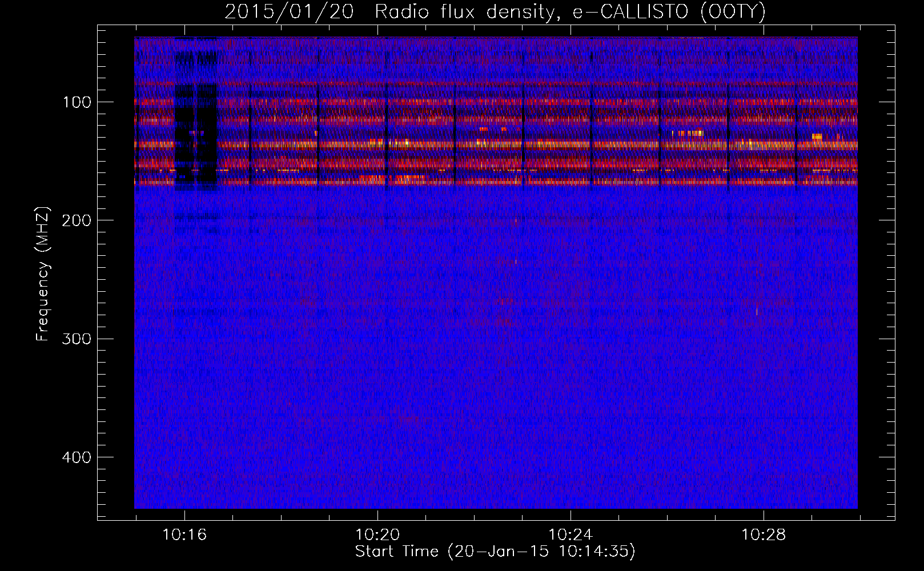This screenshot has width=924, height=571.
Task: Select the 400 frequency tick label
Action: click(77, 457)
